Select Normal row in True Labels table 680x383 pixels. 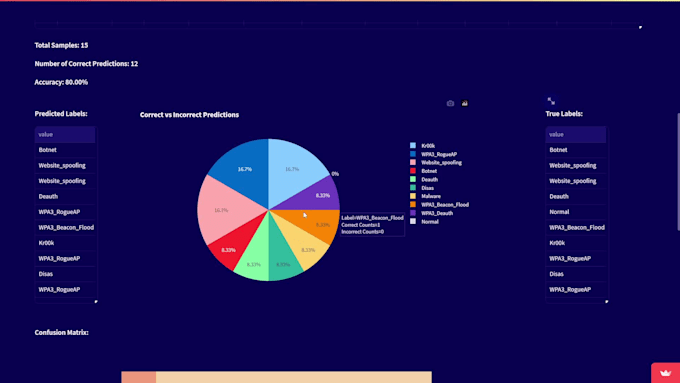(576, 212)
